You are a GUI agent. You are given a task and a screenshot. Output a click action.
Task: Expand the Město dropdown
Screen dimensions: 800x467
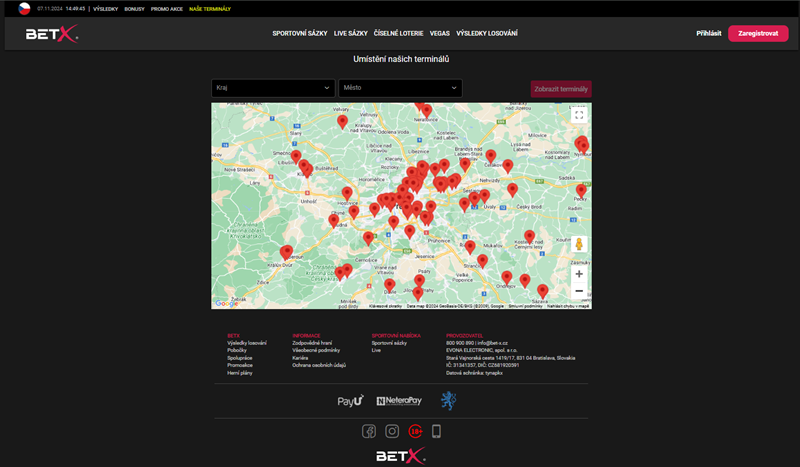(400, 88)
